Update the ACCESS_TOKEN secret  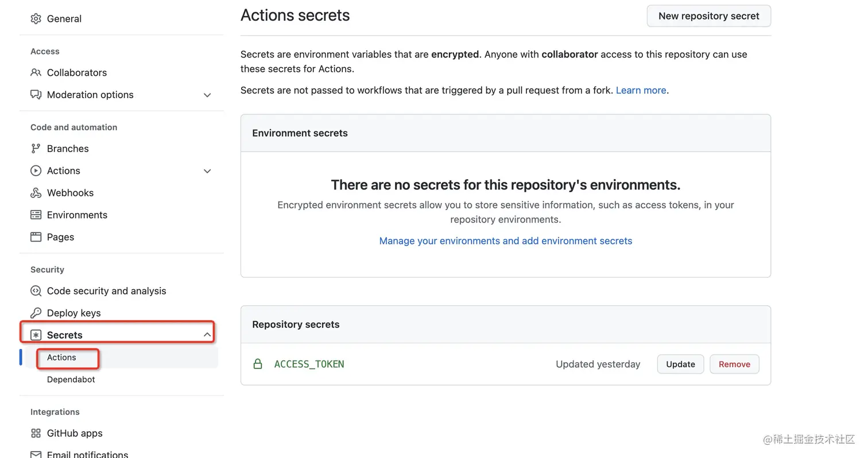click(680, 364)
